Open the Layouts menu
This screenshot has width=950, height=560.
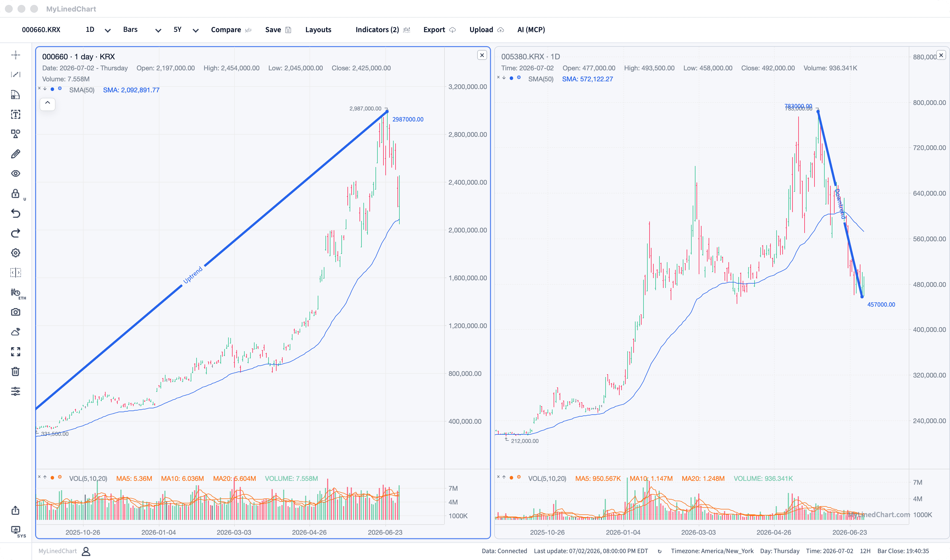318,30
